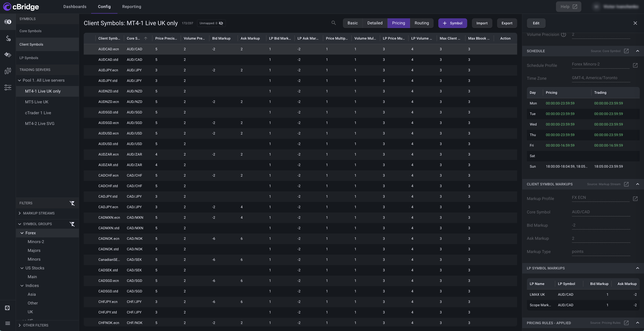Open the Schedule core symbol source link icon
644x331 pixels.
pyautogui.click(x=626, y=51)
